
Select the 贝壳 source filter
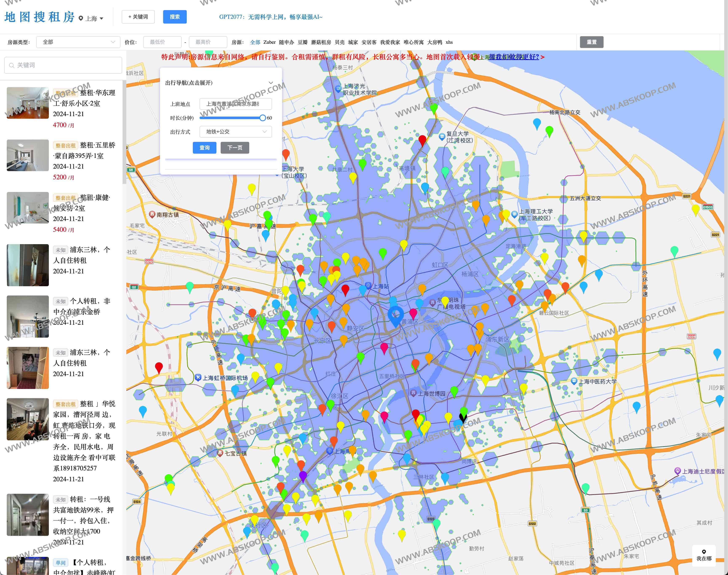point(339,42)
